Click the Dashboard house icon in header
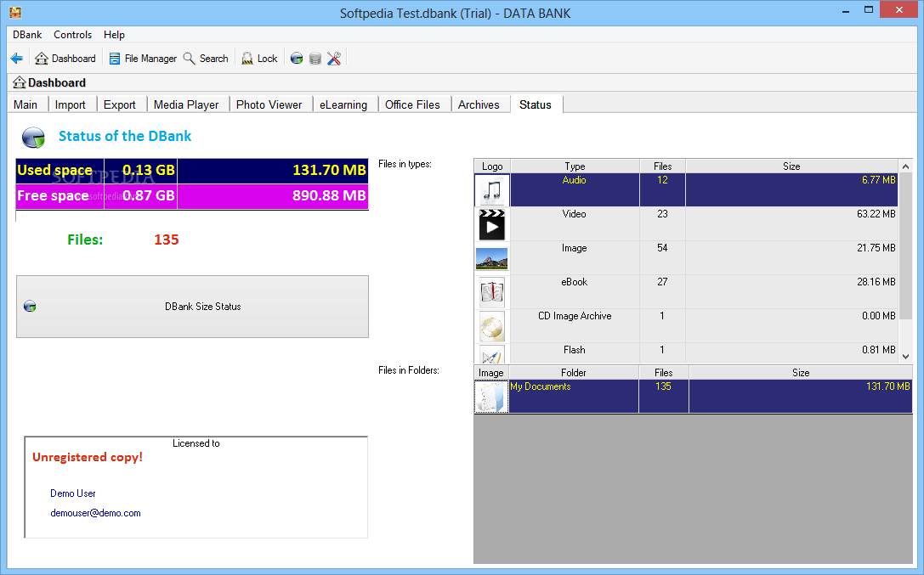924x575 pixels. click(20, 82)
